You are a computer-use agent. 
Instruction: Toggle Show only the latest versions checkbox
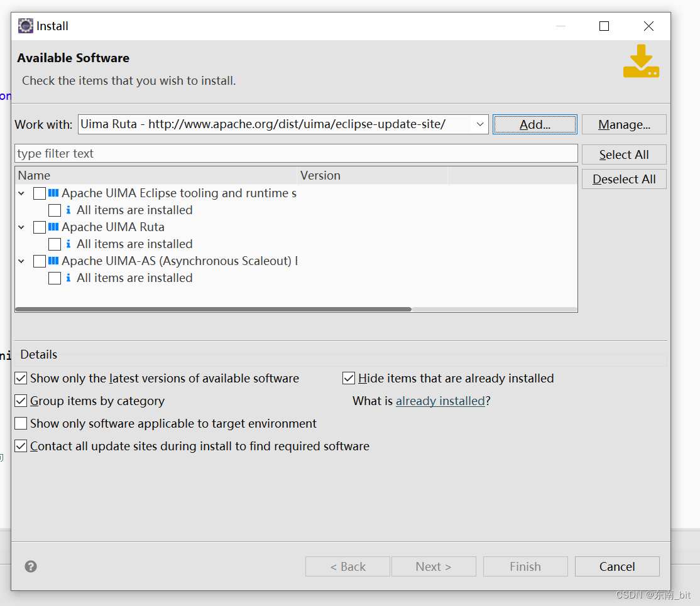click(21, 378)
